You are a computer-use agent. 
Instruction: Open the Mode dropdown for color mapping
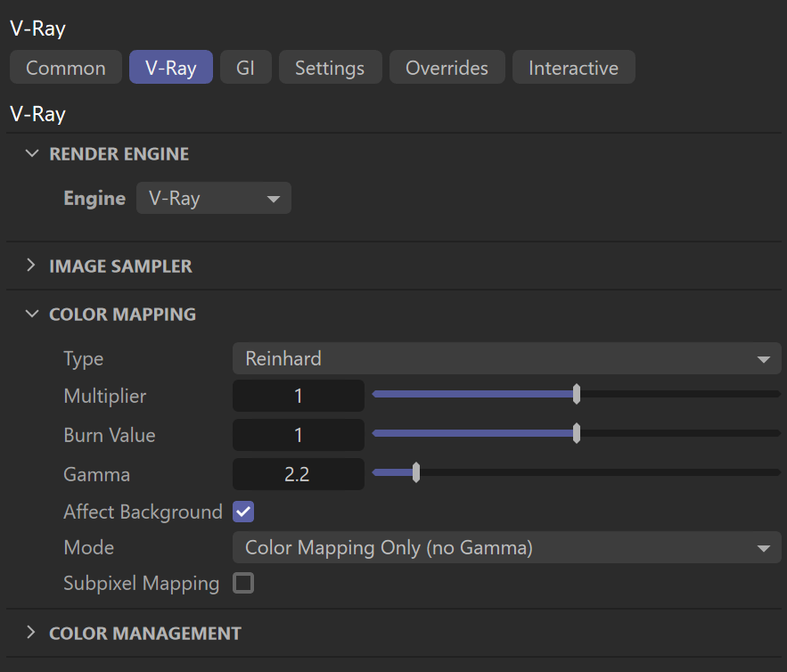point(507,547)
